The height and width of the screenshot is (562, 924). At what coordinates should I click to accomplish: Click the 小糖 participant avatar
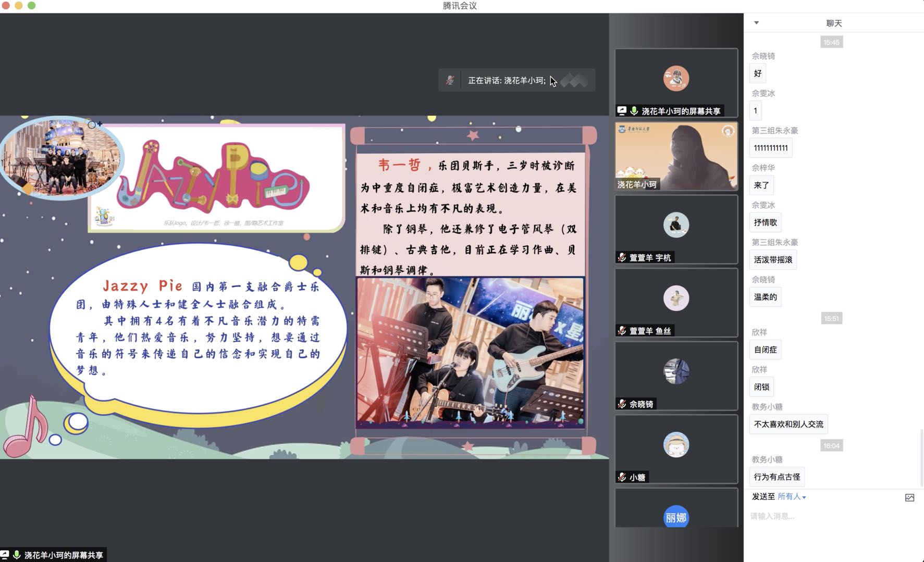coord(676,445)
